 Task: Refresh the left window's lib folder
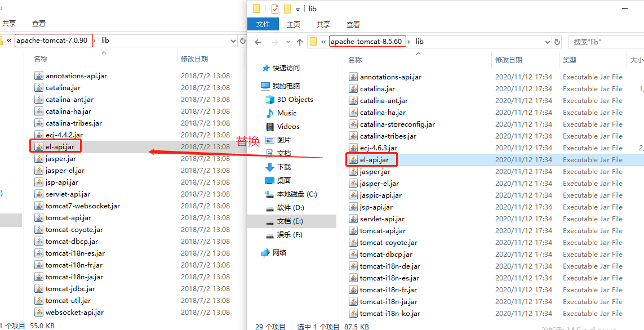(242, 41)
